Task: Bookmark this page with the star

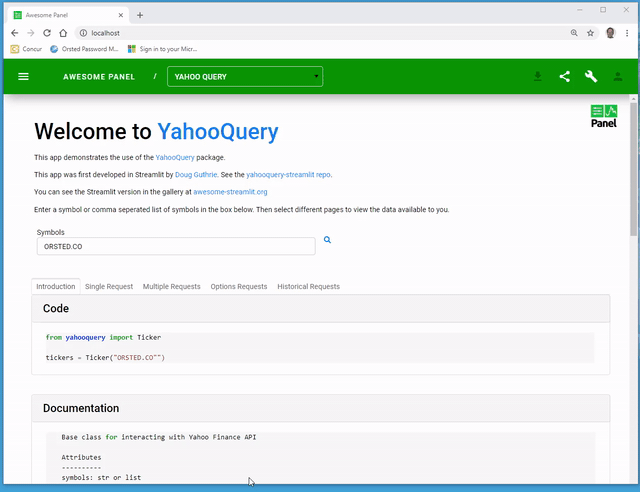Action: point(590,33)
